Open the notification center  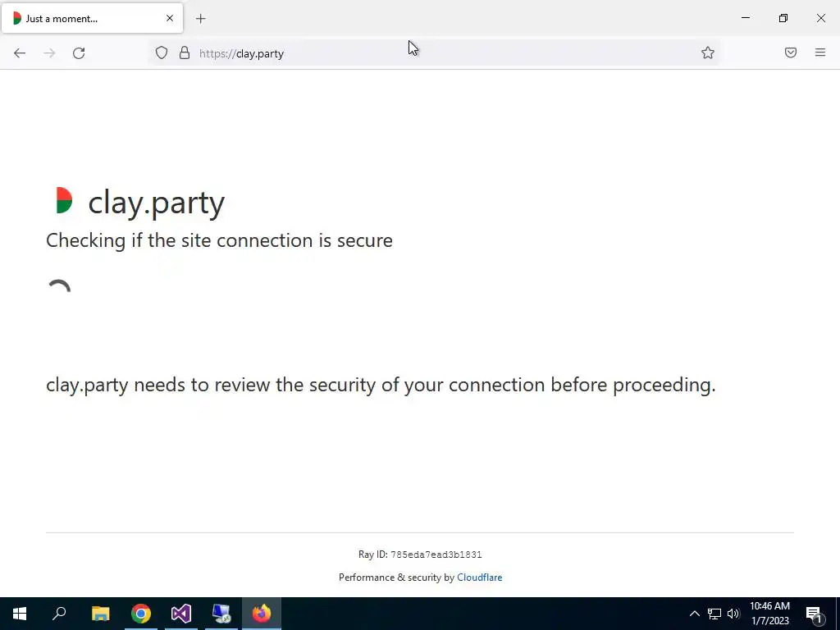pyautogui.click(x=814, y=614)
